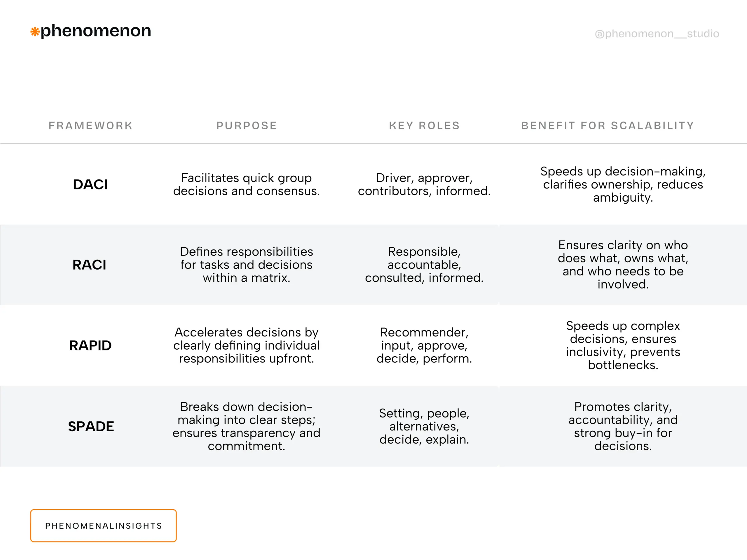Click the phenomenon wordmark
Screen dimensions: 747x560
(x=96, y=31)
